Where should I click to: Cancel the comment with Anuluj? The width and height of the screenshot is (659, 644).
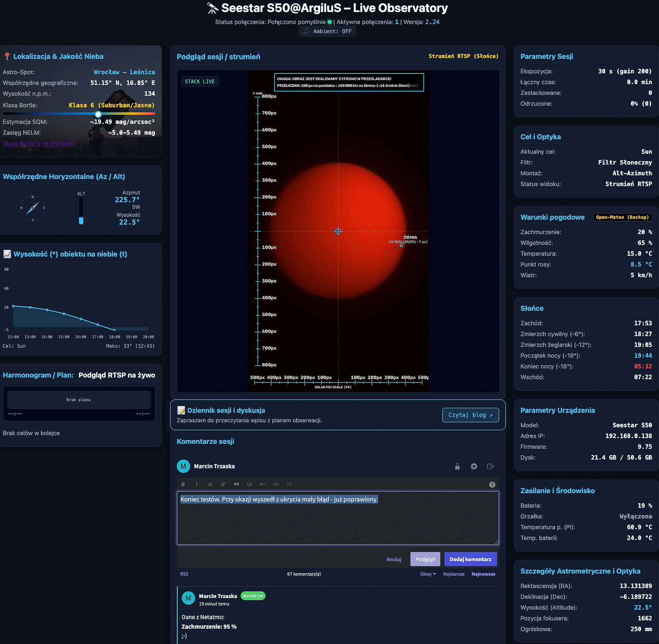point(393,559)
